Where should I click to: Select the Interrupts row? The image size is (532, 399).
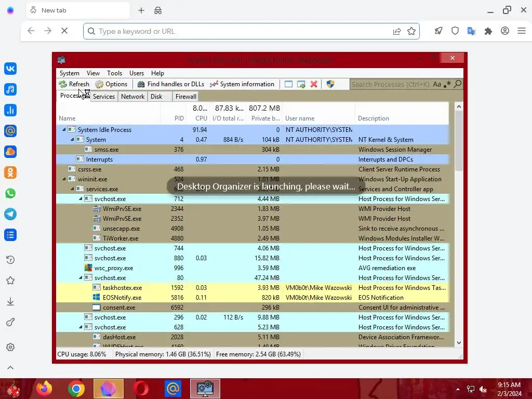pyautogui.click(x=252, y=159)
